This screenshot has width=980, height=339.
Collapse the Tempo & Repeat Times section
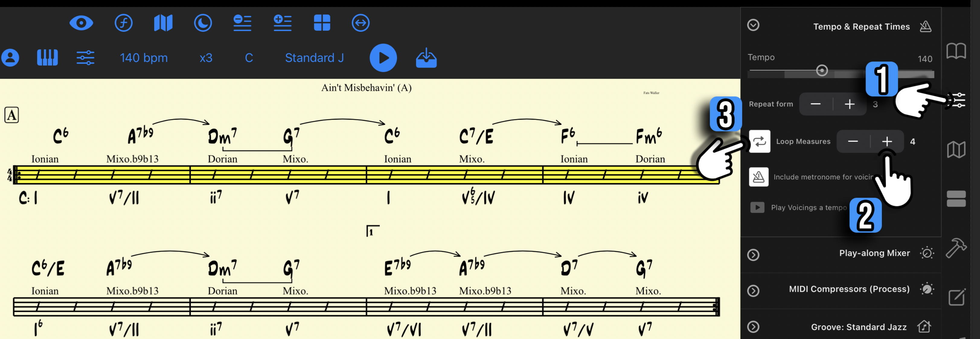[x=753, y=25]
